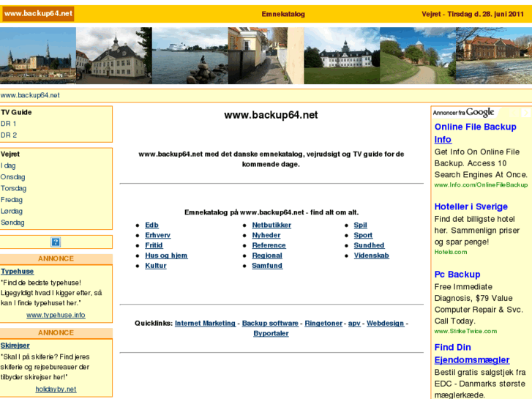
Task: Open the Kultur category
Action: click(x=156, y=266)
